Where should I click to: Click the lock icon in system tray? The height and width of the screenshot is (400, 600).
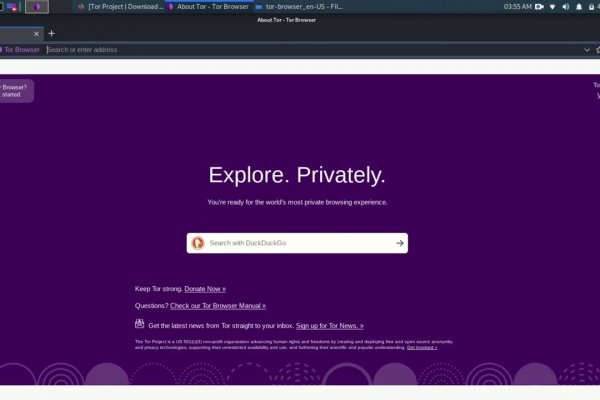pyautogui.click(x=592, y=6)
